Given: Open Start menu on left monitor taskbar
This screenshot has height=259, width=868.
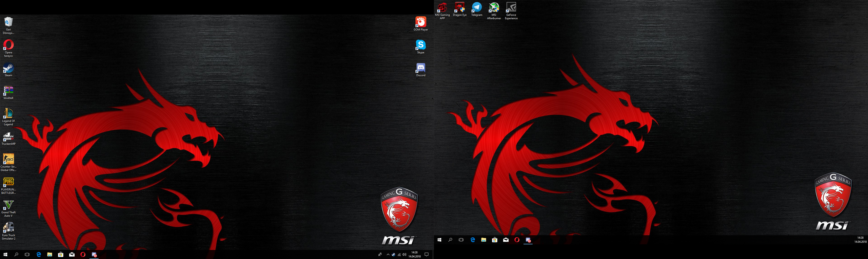Looking at the screenshot, I should click(x=5, y=255).
